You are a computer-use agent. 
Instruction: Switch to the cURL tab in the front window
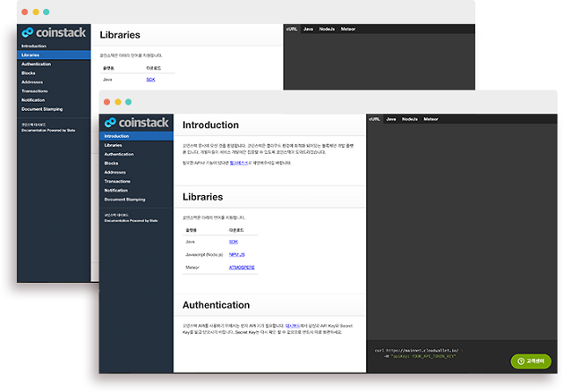(375, 119)
